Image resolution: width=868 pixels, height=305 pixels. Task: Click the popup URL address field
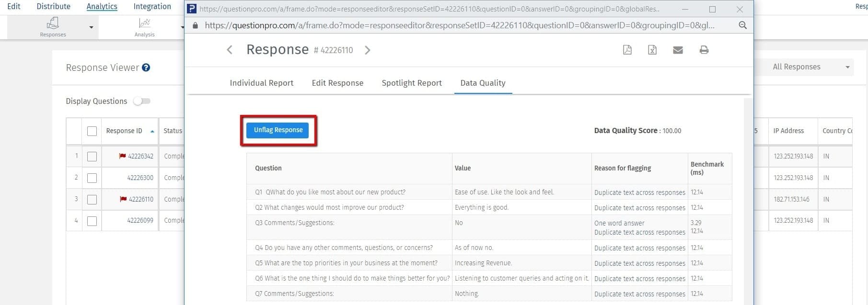[x=459, y=25]
